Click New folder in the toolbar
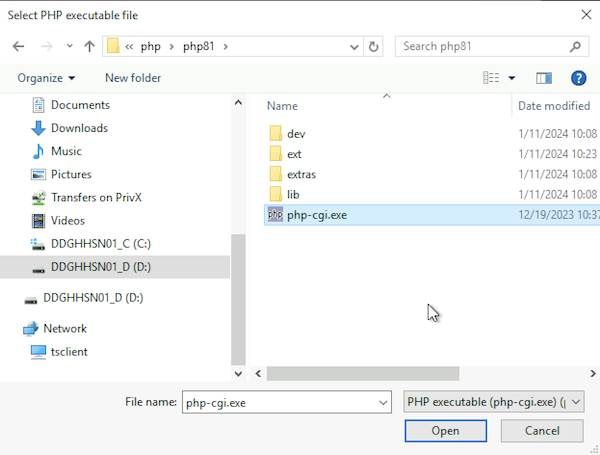600x455 pixels. 133,78
